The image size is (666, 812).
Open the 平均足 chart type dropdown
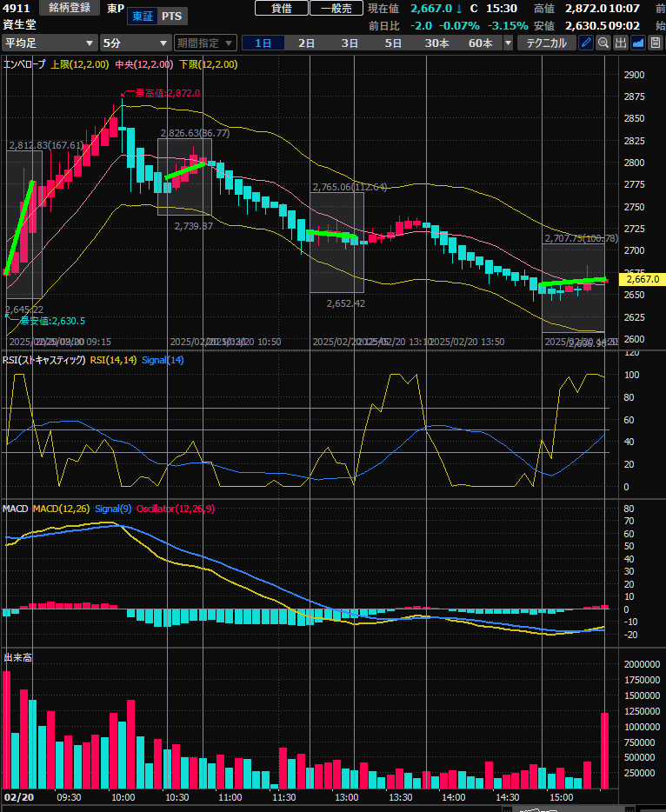(50, 43)
